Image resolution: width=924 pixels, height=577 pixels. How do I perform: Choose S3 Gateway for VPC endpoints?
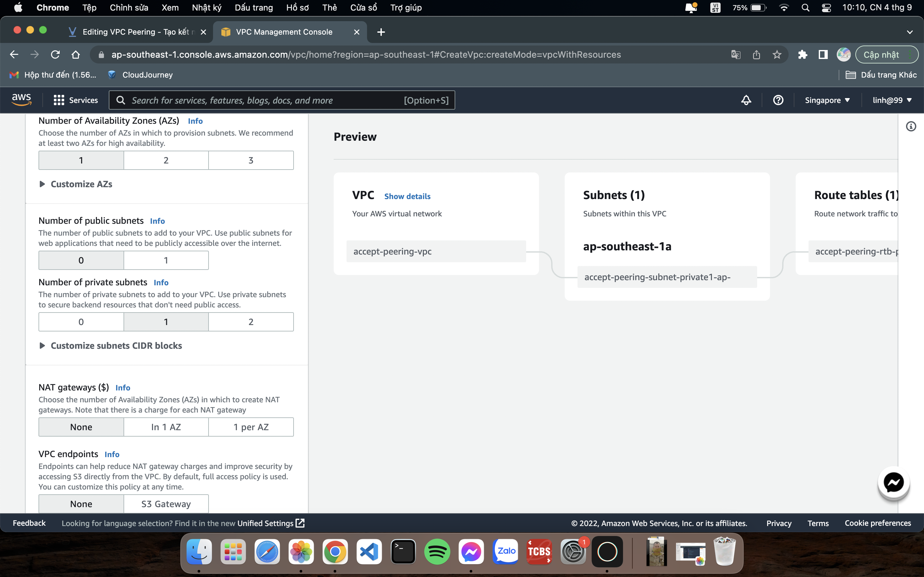(x=166, y=504)
